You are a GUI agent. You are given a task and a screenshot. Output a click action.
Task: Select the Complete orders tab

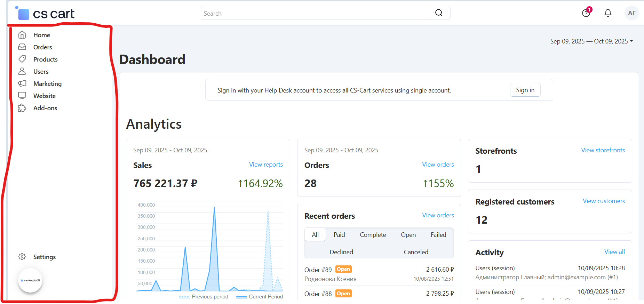click(x=373, y=235)
